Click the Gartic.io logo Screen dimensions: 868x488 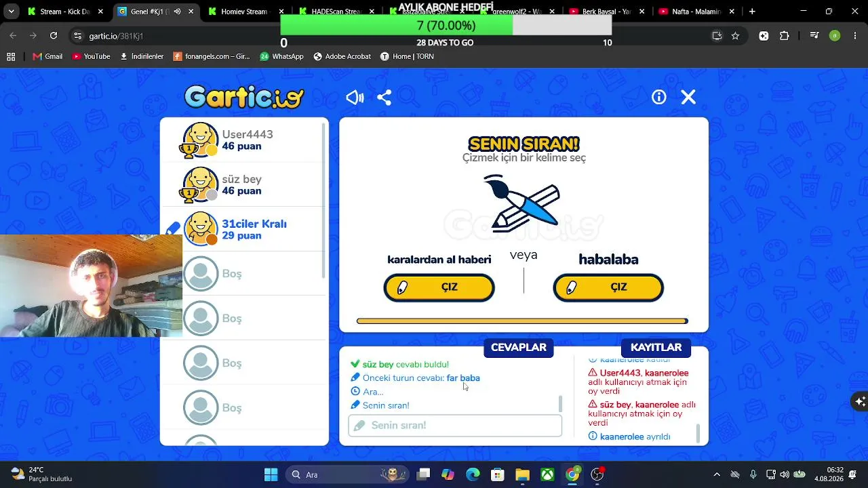244,98
